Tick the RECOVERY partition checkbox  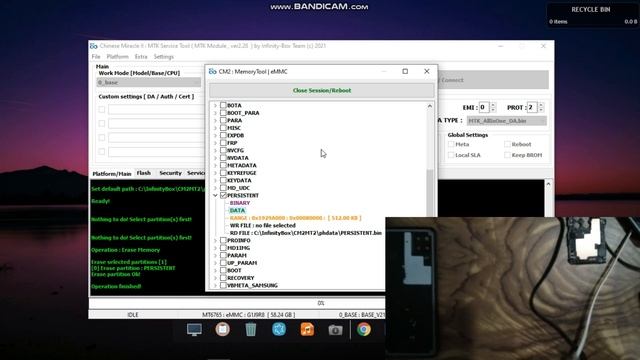click(223, 278)
